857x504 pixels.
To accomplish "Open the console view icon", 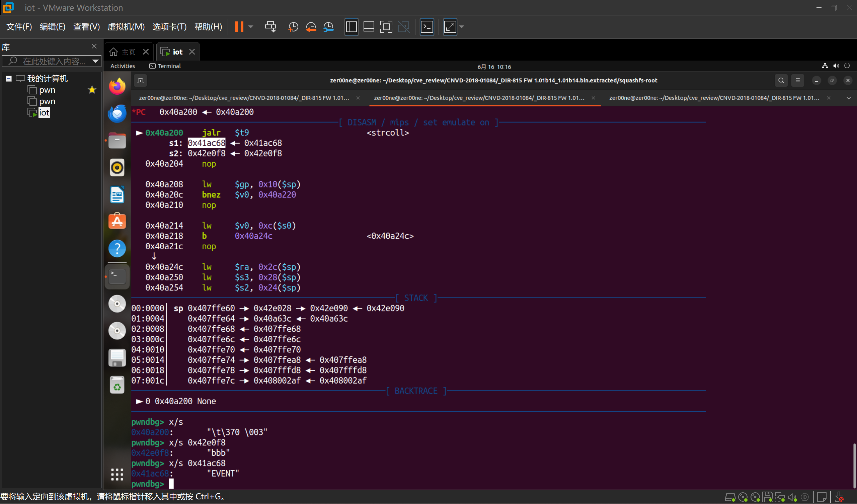I will 427,26.
